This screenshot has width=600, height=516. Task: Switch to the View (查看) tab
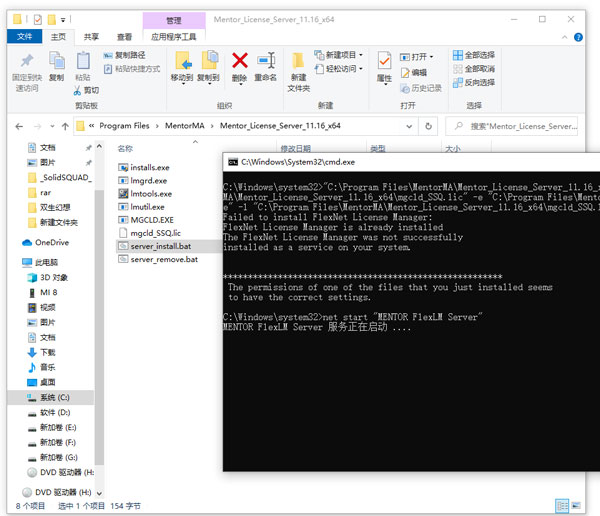[123, 36]
